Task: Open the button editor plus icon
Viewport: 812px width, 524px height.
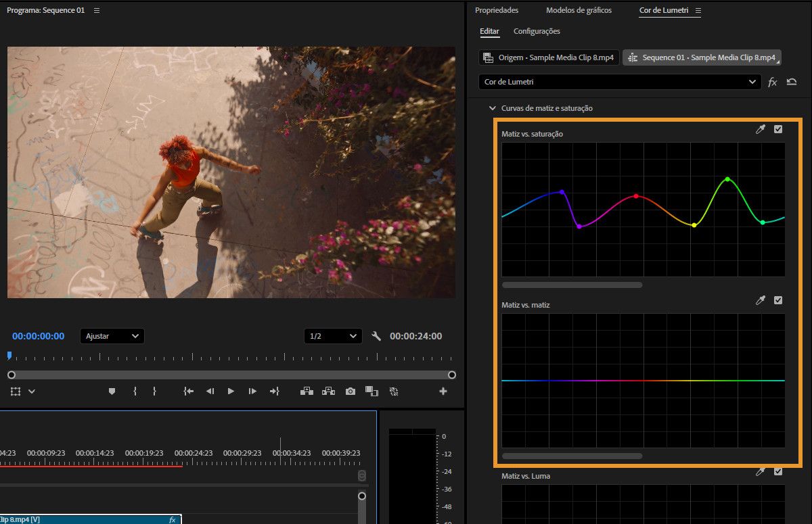Action: coord(443,391)
